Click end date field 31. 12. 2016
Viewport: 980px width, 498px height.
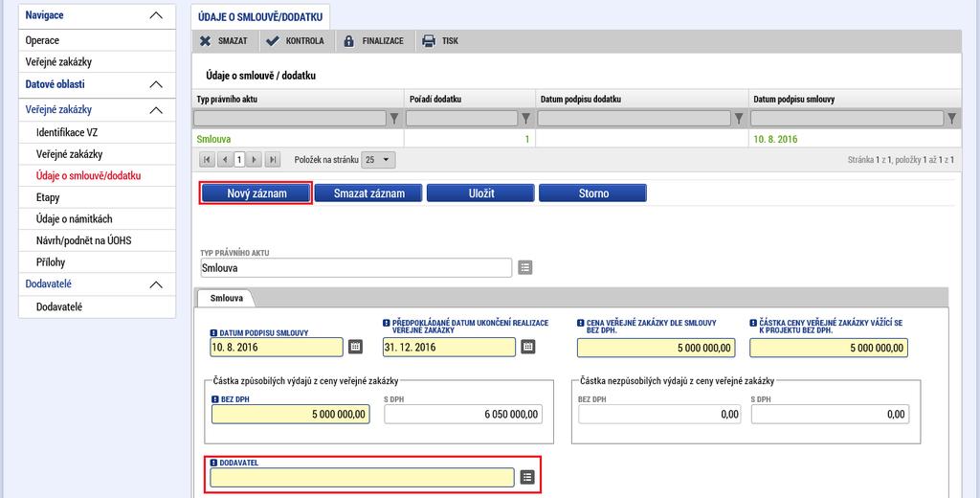(x=450, y=348)
